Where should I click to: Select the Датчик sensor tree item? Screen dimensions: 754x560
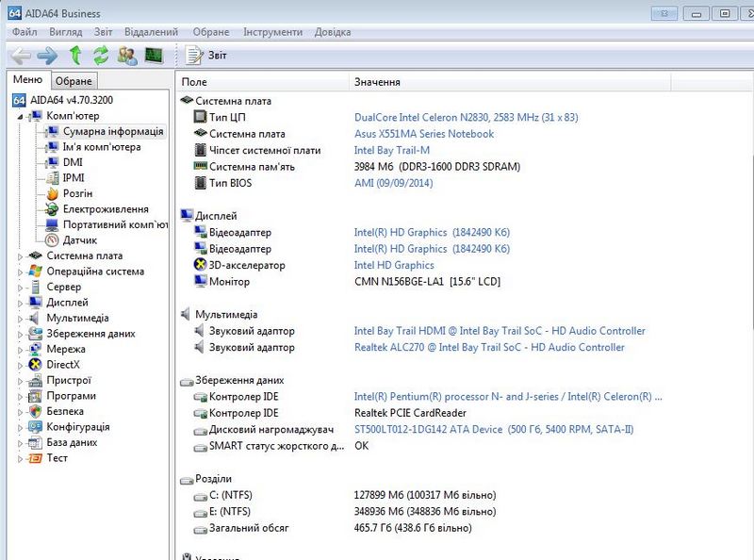(x=79, y=240)
